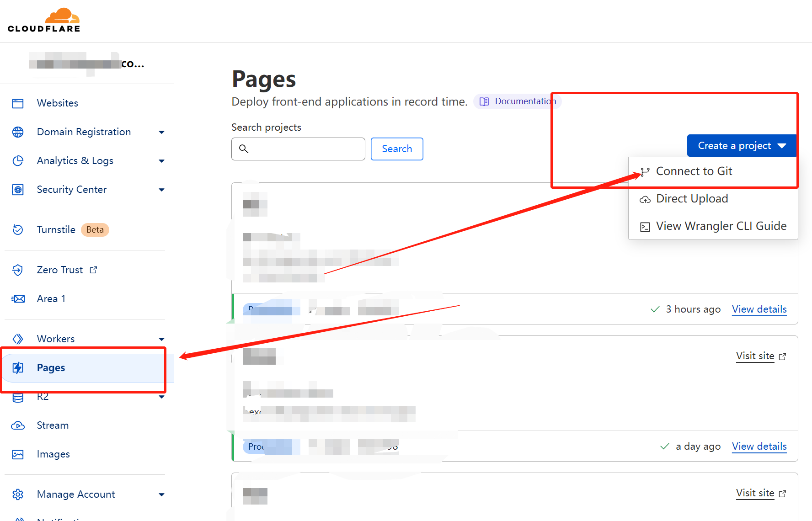The width and height of the screenshot is (812, 521).
Task: Click the Stream cloud-play icon
Action: click(18, 425)
